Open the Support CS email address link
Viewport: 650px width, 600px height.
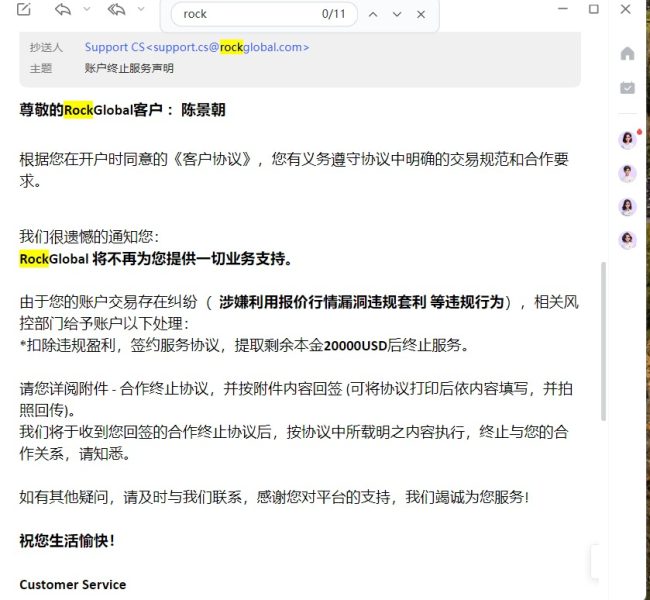click(x=197, y=47)
